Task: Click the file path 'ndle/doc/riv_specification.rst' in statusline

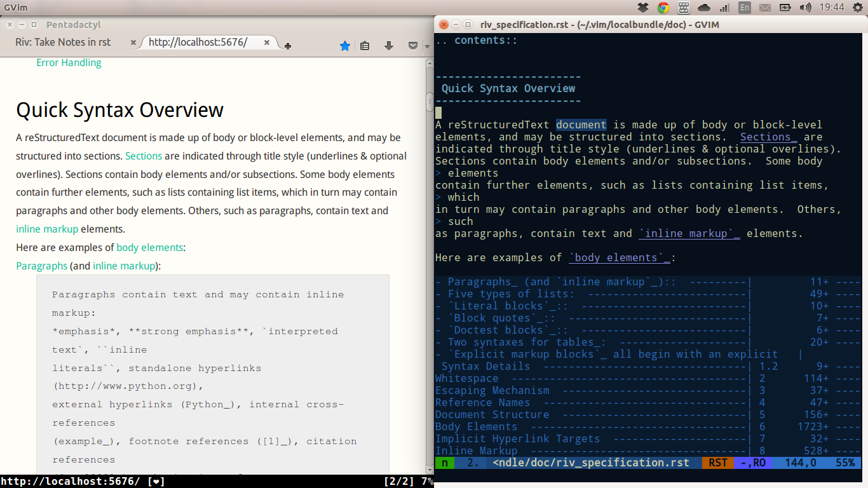Action: 591,463
